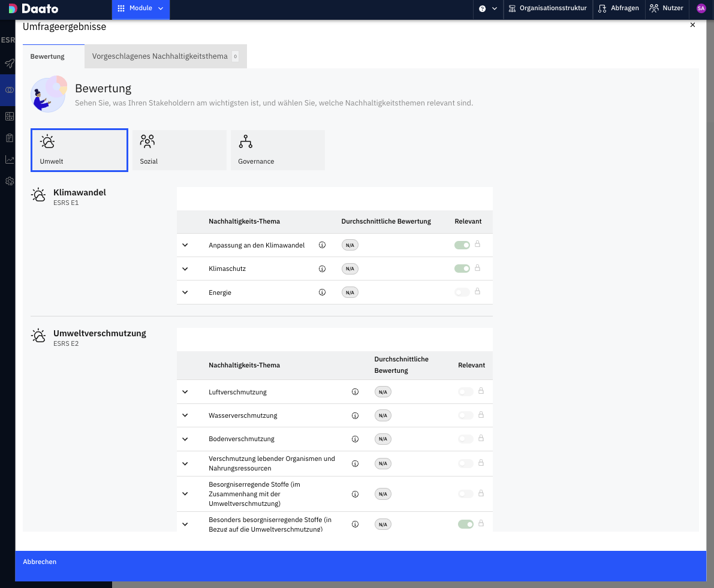
Task: Click the SA user avatar
Action: point(701,8)
